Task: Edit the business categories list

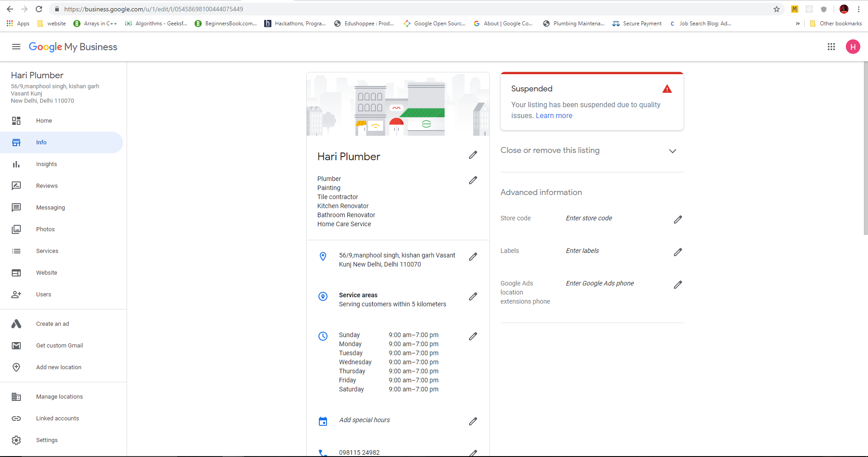Action: point(473,181)
